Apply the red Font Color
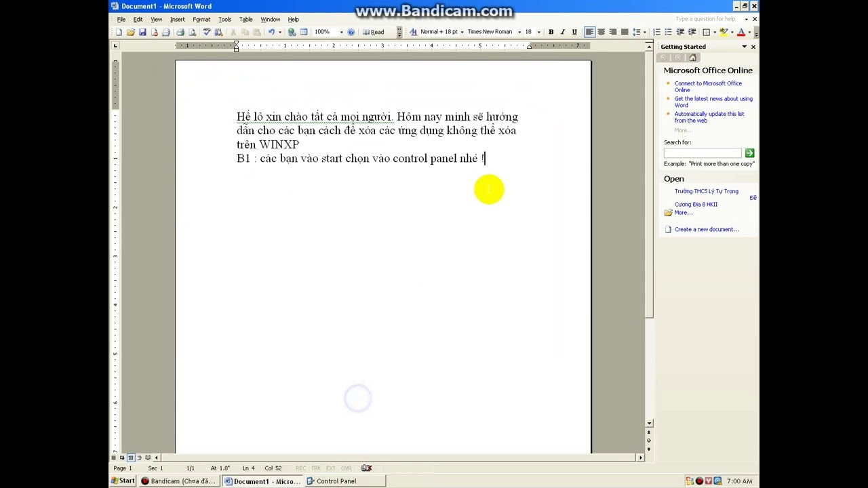The width and height of the screenshot is (868, 488). (741, 32)
